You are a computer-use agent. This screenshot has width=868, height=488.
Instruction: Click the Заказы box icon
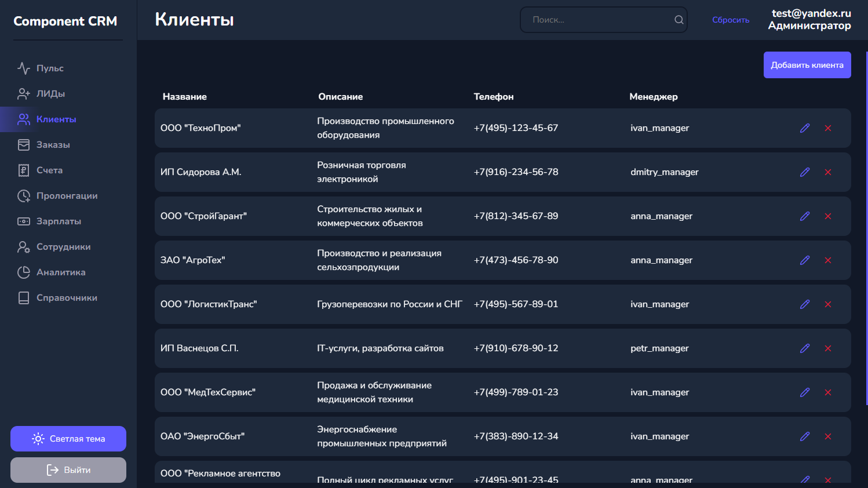(24, 145)
